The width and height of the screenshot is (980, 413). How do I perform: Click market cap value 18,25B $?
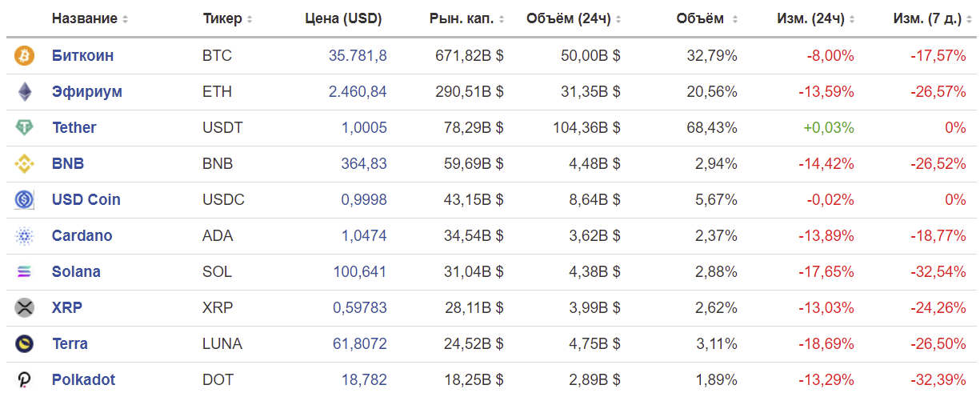pos(474,380)
